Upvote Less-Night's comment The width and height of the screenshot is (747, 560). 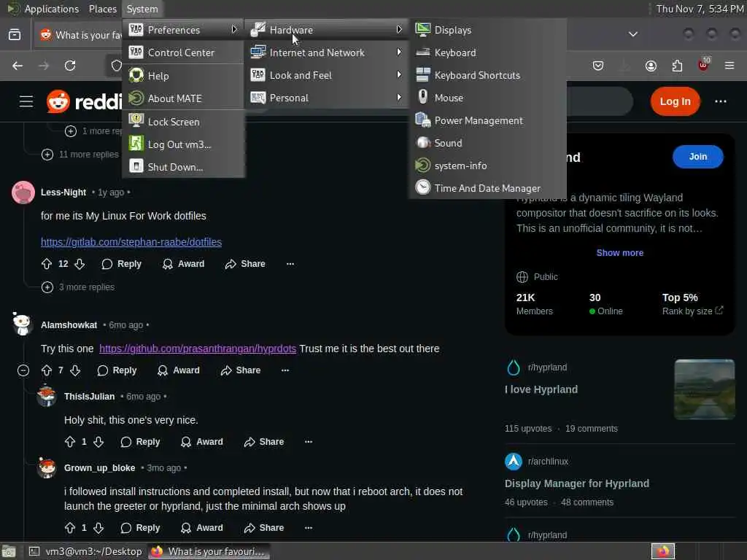pyautogui.click(x=46, y=264)
